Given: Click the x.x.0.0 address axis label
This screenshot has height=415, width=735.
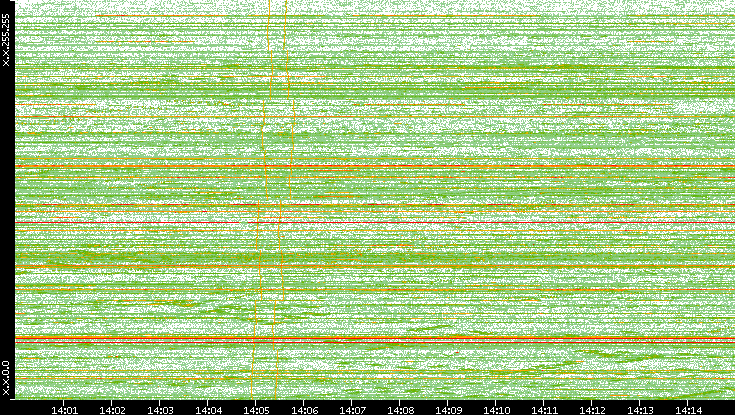Looking at the screenshot, I should tap(6, 378).
